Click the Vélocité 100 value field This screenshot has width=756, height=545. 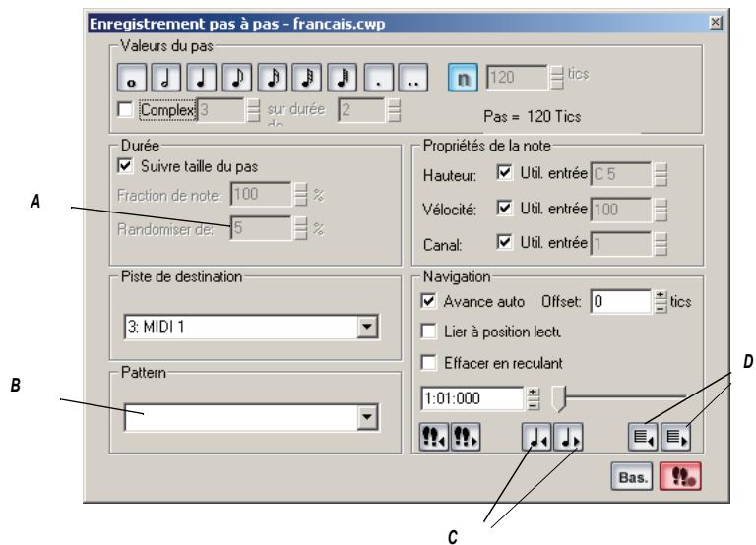[621, 210]
